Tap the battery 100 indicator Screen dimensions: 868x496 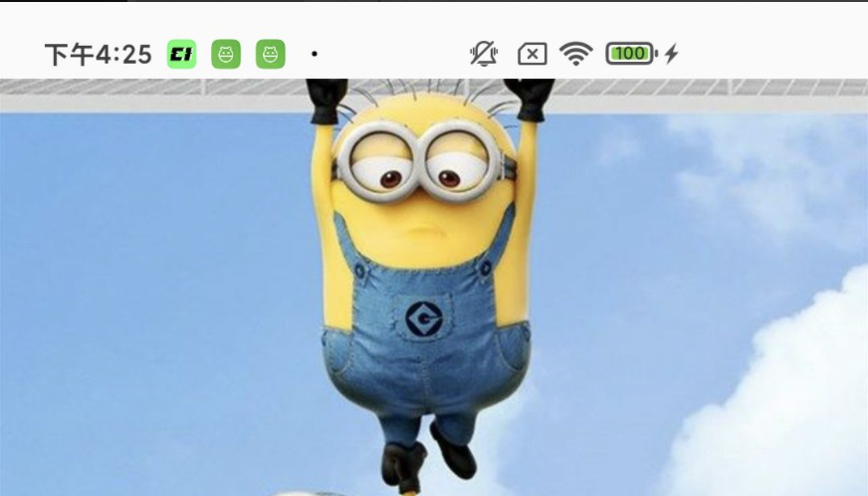pyautogui.click(x=632, y=54)
